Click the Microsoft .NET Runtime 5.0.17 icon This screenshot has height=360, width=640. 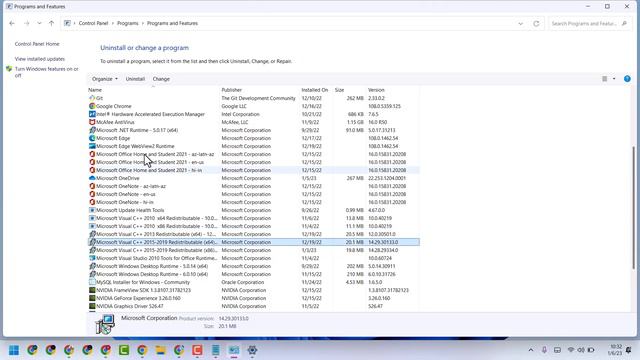click(x=92, y=130)
